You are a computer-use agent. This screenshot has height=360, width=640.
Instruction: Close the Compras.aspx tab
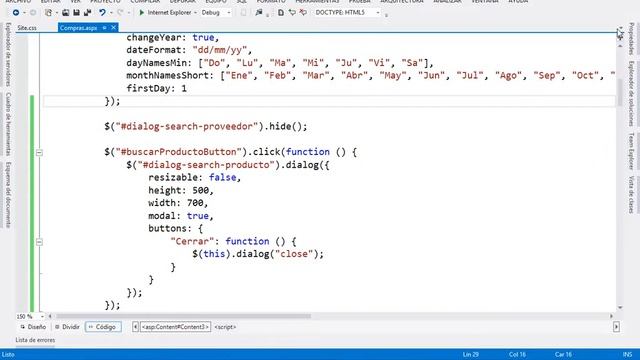click(113, 28)
